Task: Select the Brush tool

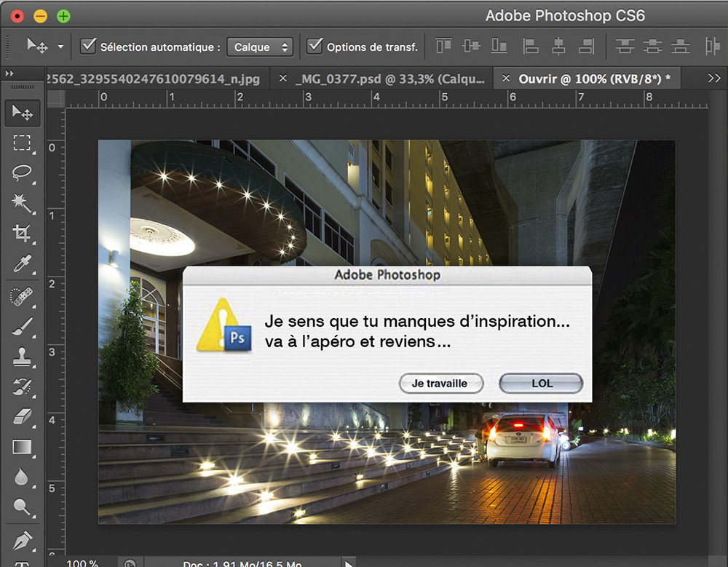Action: pos(22,326)
